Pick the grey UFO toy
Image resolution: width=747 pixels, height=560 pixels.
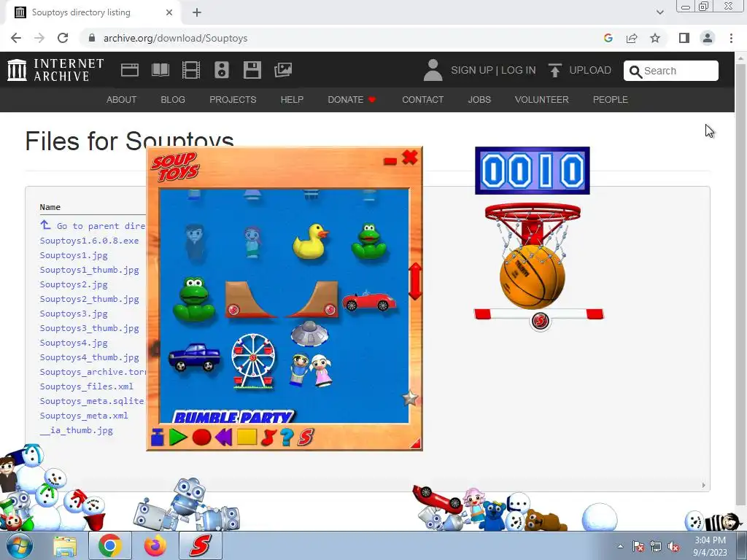[309, 332]
